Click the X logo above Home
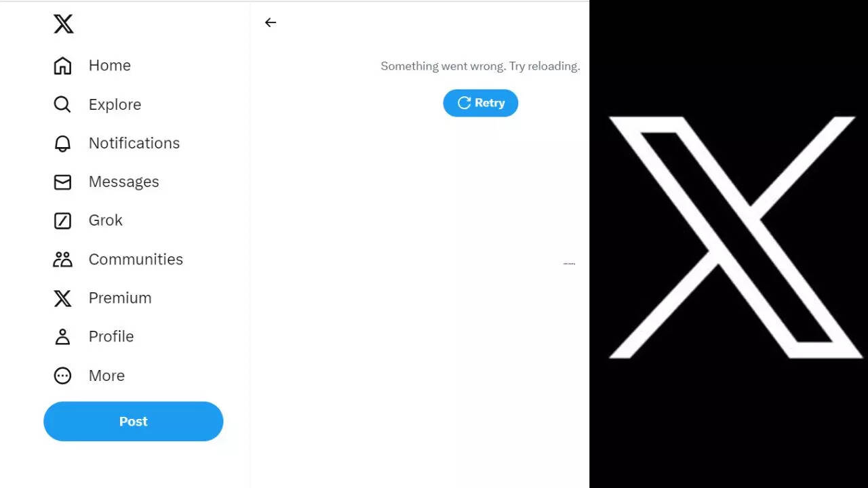868x488 pixels. click(63, 24)
